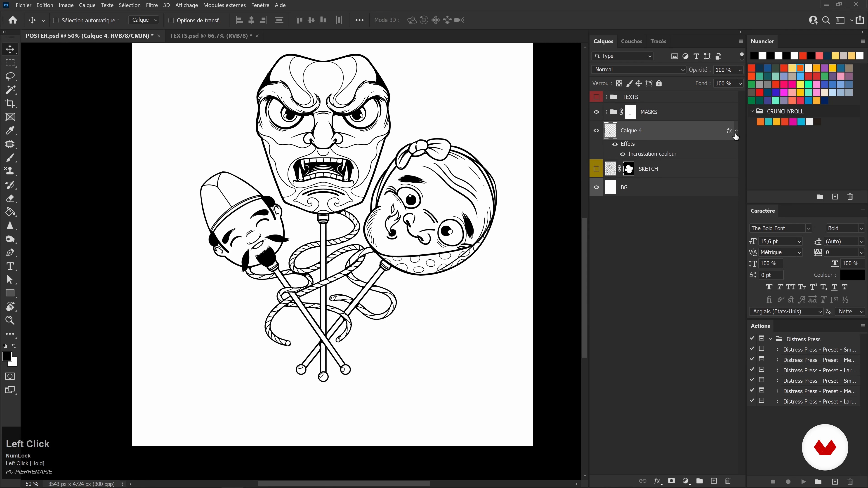Switch to the Couches panel tab
The width and height of the screenshot is (868, 488).
pos(631,41)
